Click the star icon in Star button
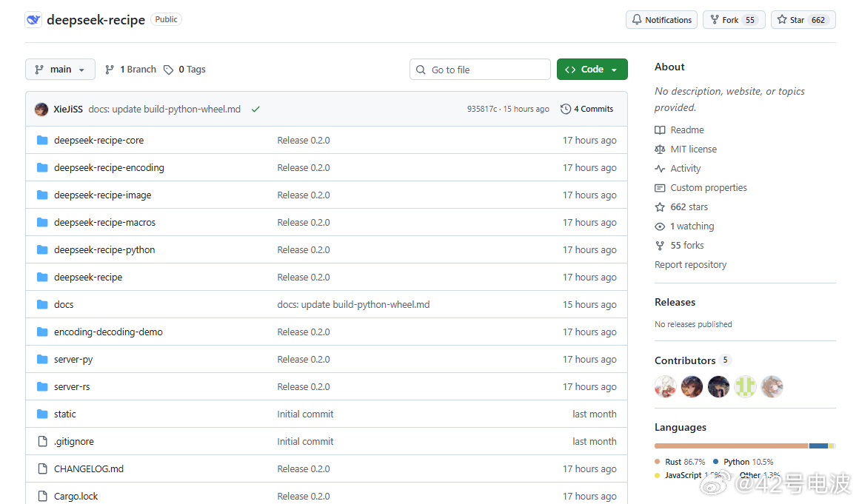The image size is (859, 504). click(782, 20)
